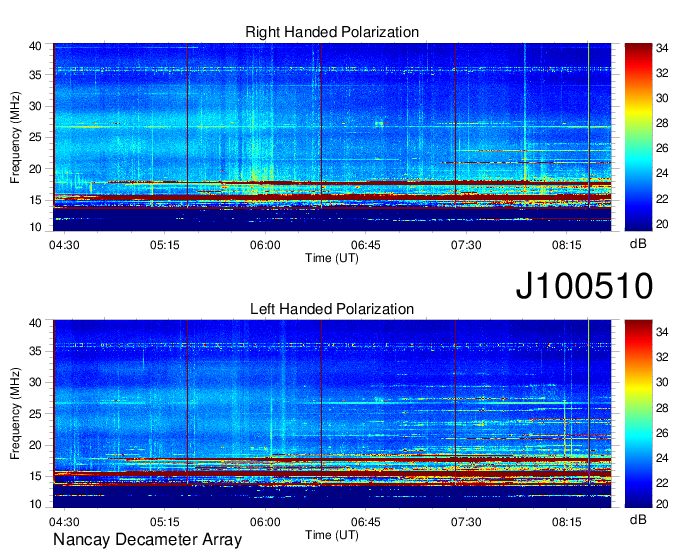Screen dimensions: 680x552
Task: Click the 08:15 time tick on the top plot
Action: [566, 245]
